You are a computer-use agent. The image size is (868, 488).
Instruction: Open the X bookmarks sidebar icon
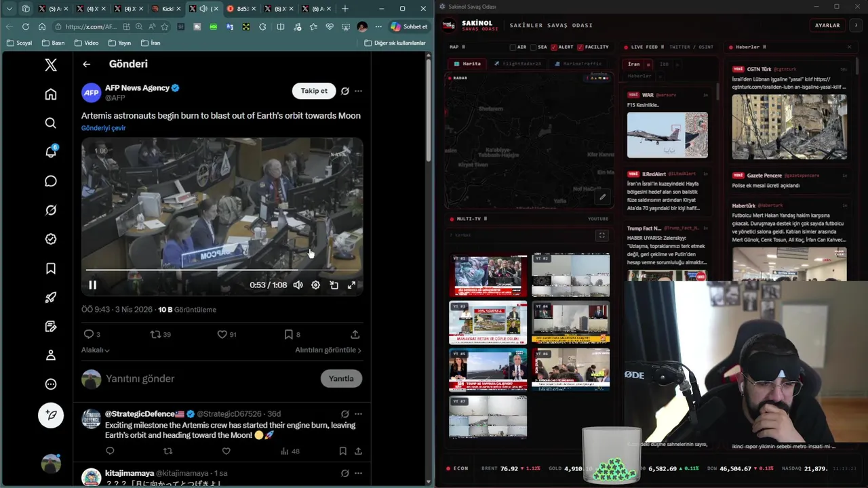(x=51, y=268)
